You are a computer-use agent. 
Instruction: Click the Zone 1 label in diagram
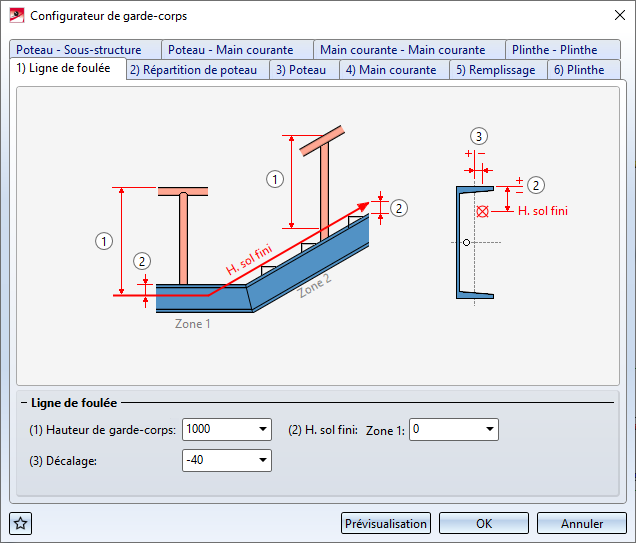coord(192,324)
